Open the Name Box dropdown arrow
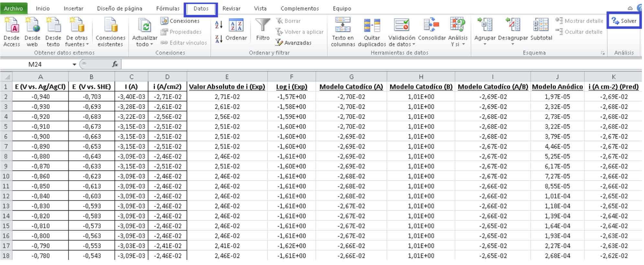The width and height of the screenshot is (644, 265). point(74,64)
